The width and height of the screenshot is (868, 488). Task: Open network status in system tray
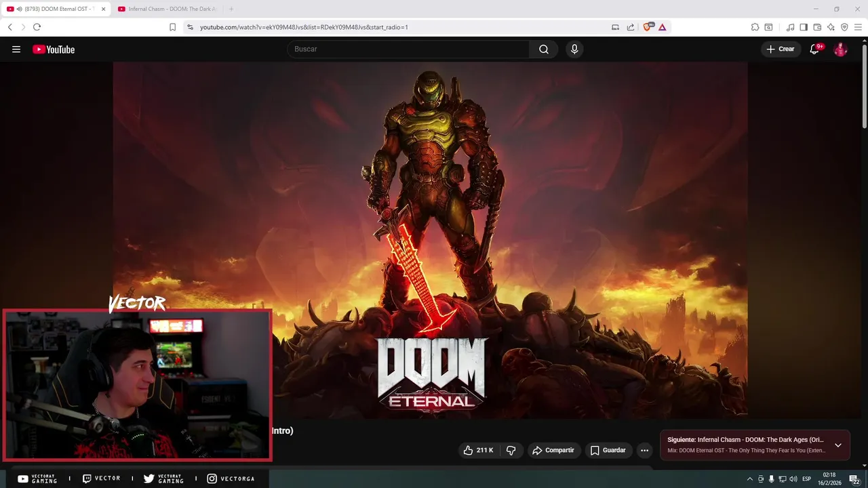tap(782, 479)
